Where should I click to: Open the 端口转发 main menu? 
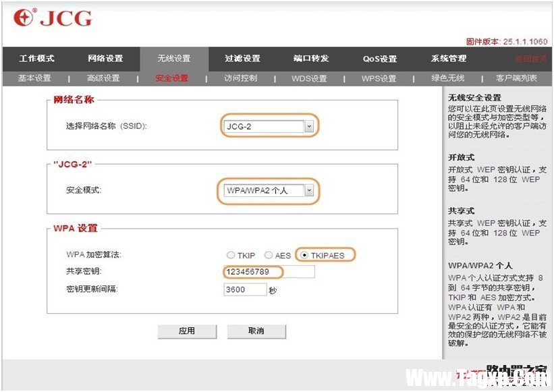coord(311,58)
